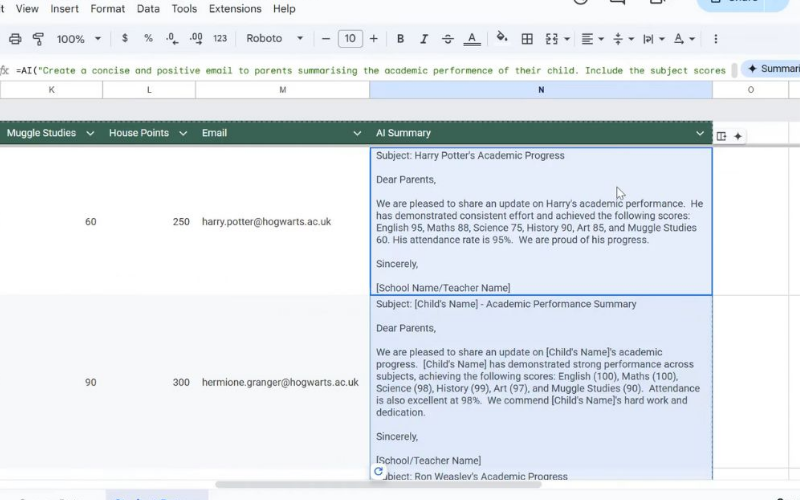This screenshot has height=500, width=800.
Task: Click the merge cells icon
Action: pos(552,39)
